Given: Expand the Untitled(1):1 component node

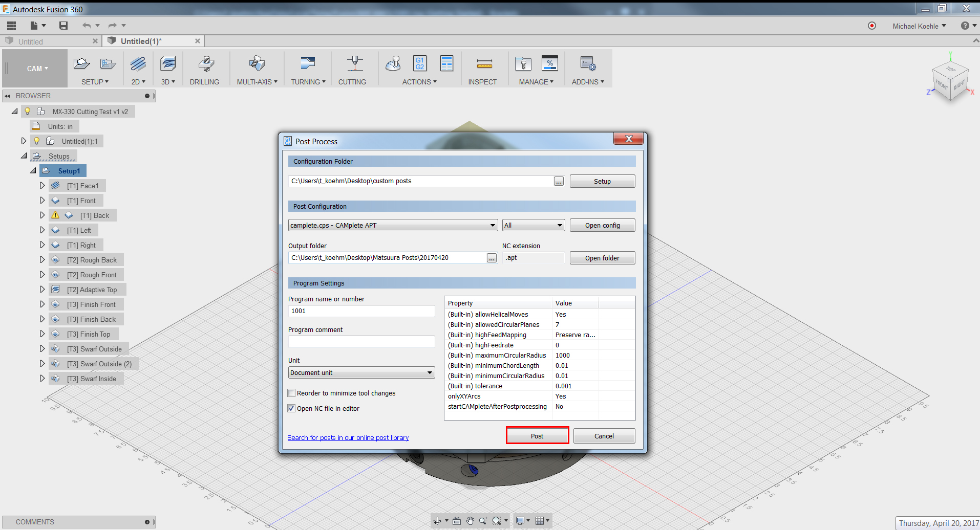Looking at the screenshot, I should (x=24, y=141).
